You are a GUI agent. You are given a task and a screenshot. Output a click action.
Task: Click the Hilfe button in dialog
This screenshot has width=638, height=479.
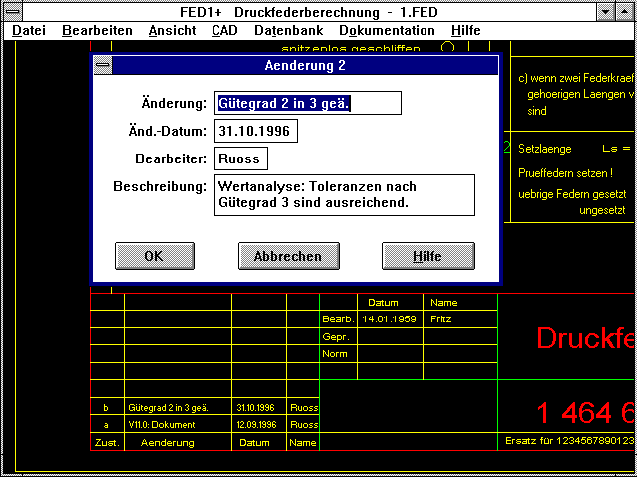(x=427, y=256)
